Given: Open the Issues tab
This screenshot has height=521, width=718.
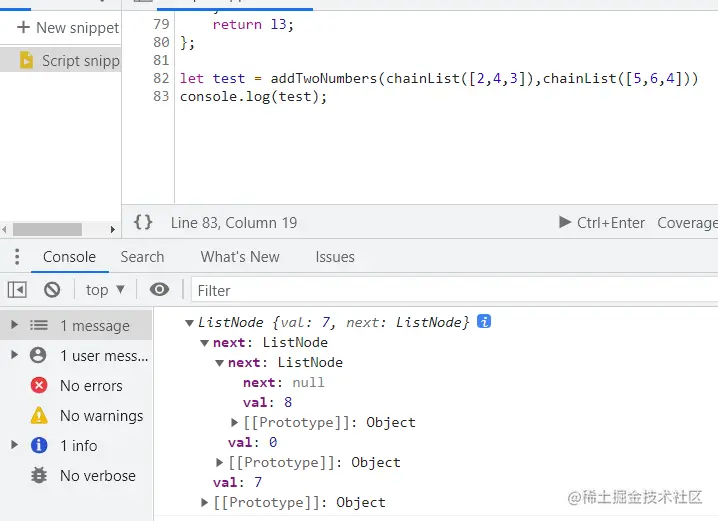Looking at the screenshot, I should 335,257.
